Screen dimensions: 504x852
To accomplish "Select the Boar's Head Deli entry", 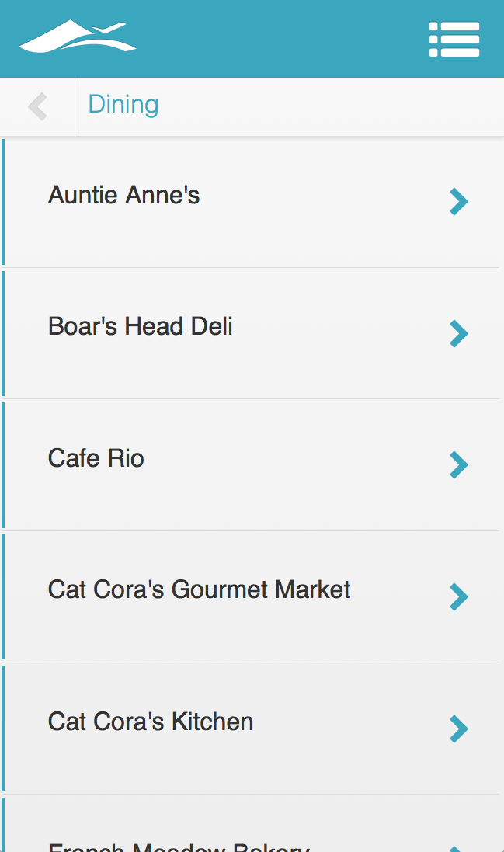I will tap(141, 326).
